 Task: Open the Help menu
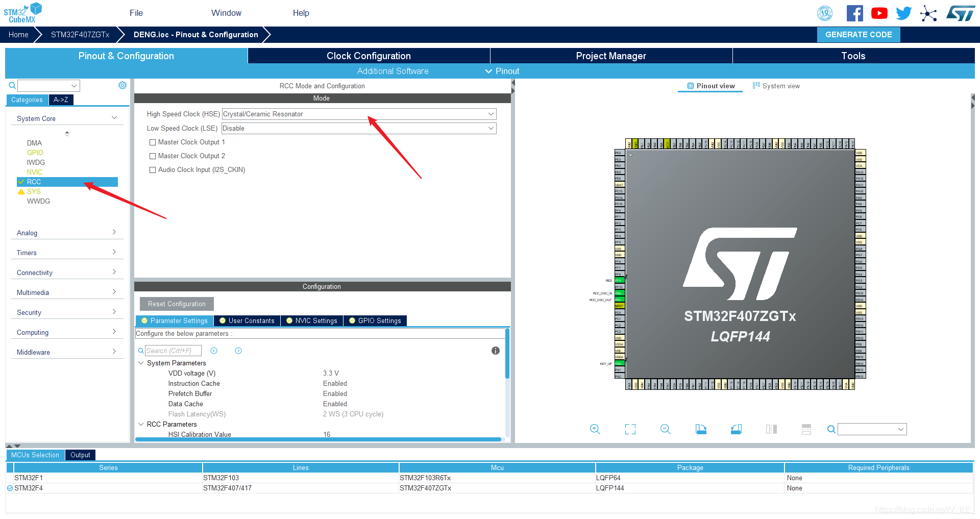tap(301, 13)
